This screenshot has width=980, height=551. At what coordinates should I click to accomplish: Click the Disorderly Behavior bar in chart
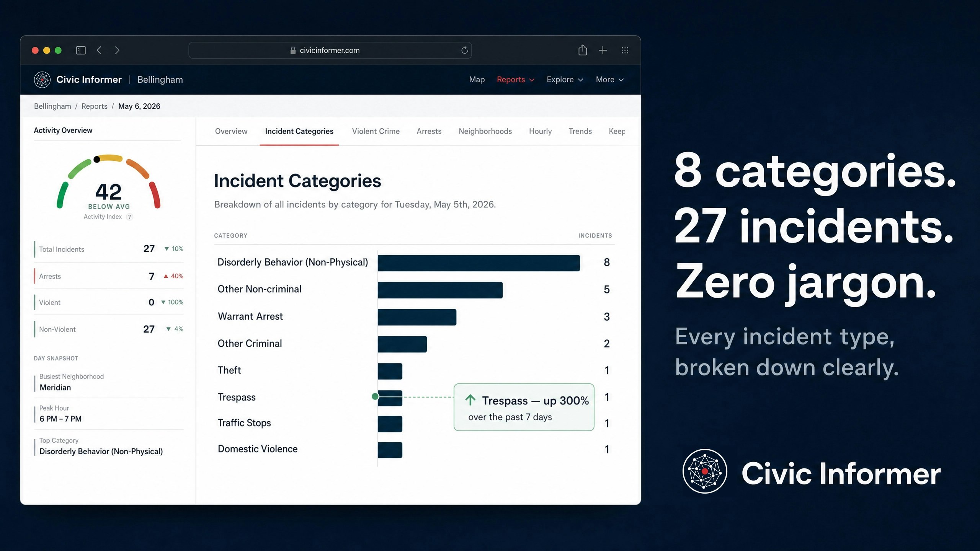(x=479, y=263)
